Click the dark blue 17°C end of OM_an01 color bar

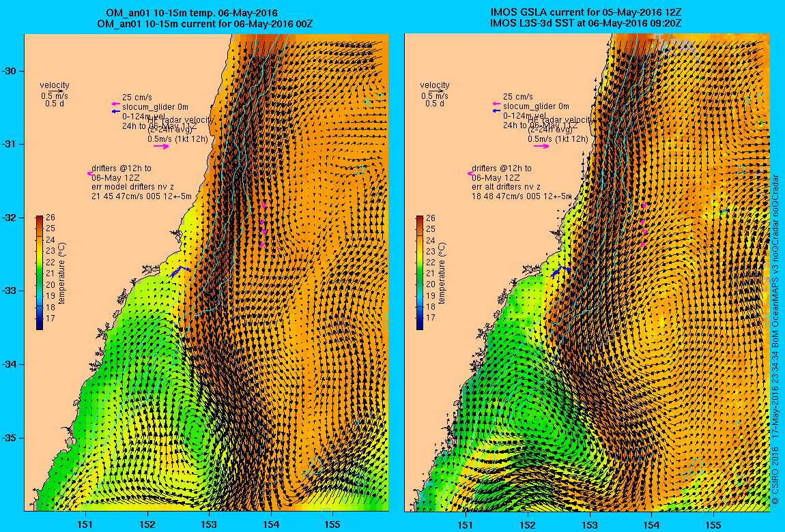40,324
